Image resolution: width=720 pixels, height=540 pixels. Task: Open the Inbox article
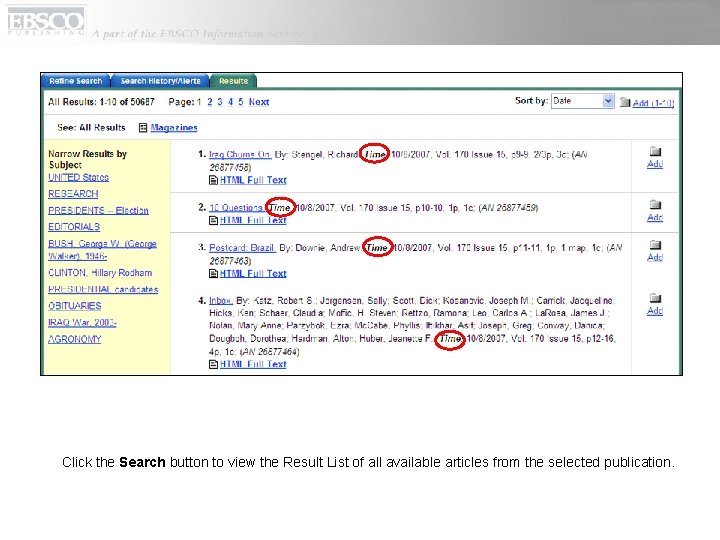[x=220, y=300]
